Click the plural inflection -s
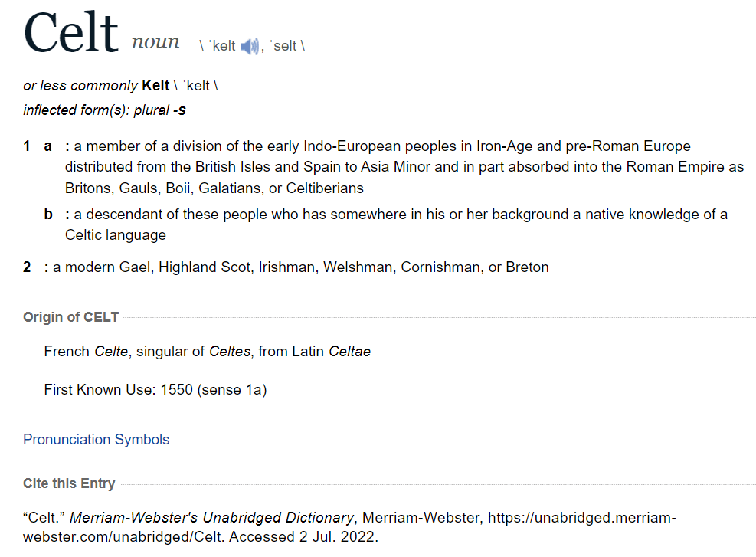 179,110
